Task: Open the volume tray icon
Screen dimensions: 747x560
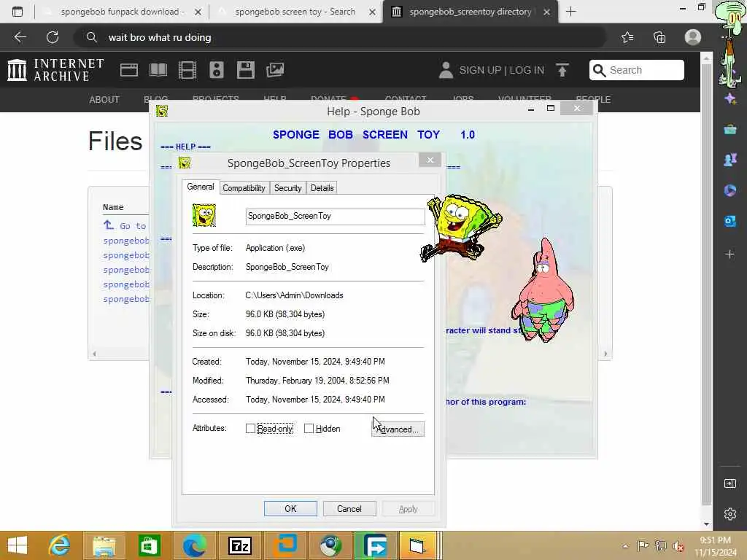Action: 678,546
